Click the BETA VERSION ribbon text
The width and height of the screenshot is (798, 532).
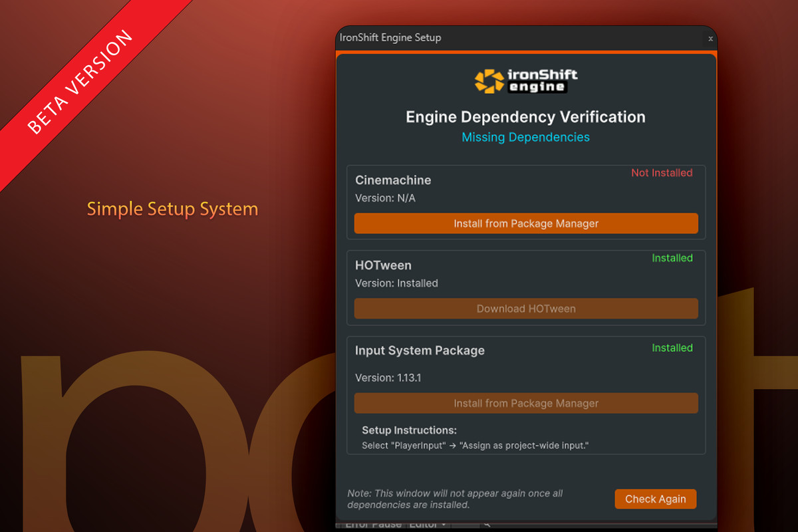[79, 81]
